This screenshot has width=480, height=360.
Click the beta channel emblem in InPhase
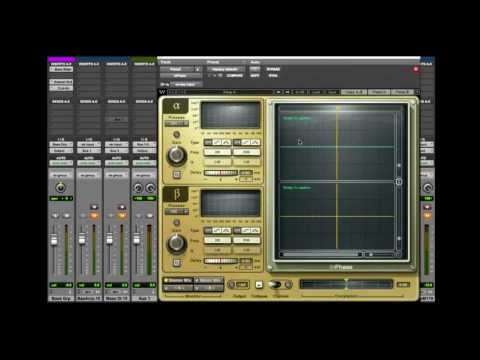coord(176,195)
